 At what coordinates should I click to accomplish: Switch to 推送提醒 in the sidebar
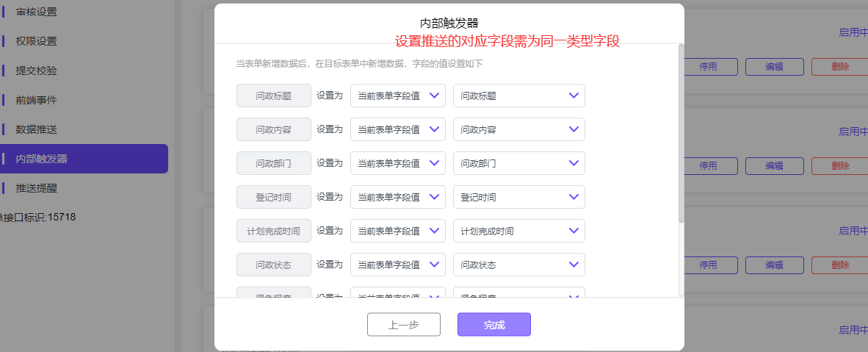point(37,188)
